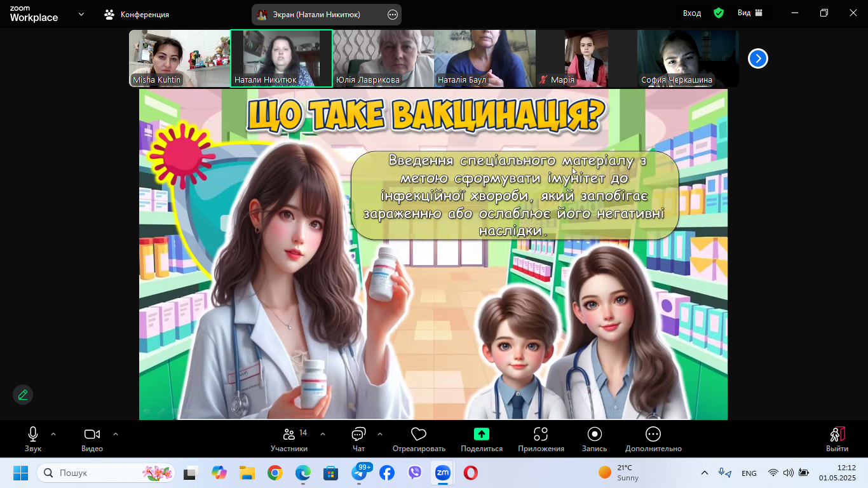Click slide title ЩО ТАКЕ ВАКЦИНАЦІЯ?
This screenshot has height=488, width=868.
(x=425, y=115)
